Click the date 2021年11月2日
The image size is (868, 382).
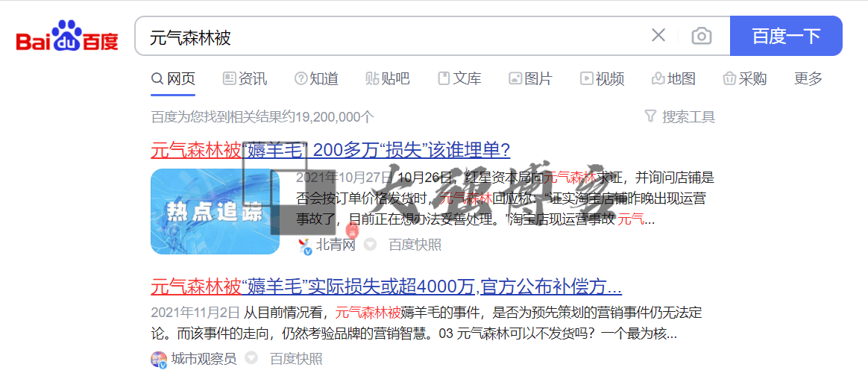point(195,313)
